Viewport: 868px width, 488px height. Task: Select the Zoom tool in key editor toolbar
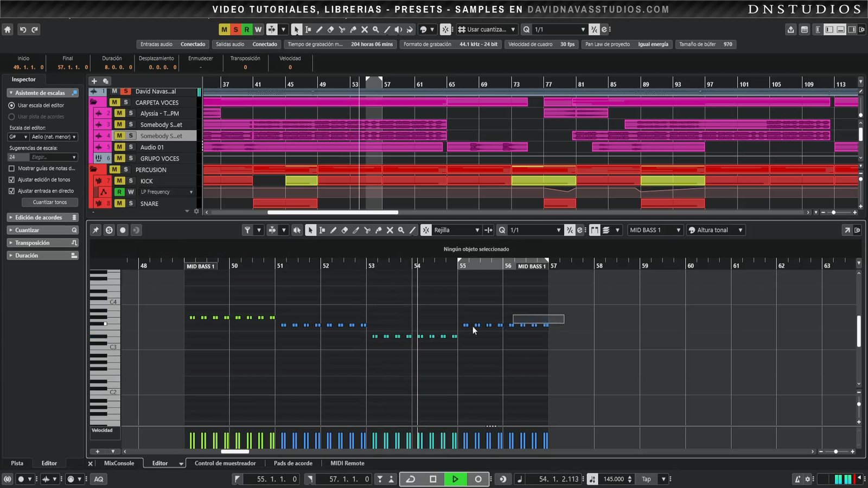[x=401, y=230]
